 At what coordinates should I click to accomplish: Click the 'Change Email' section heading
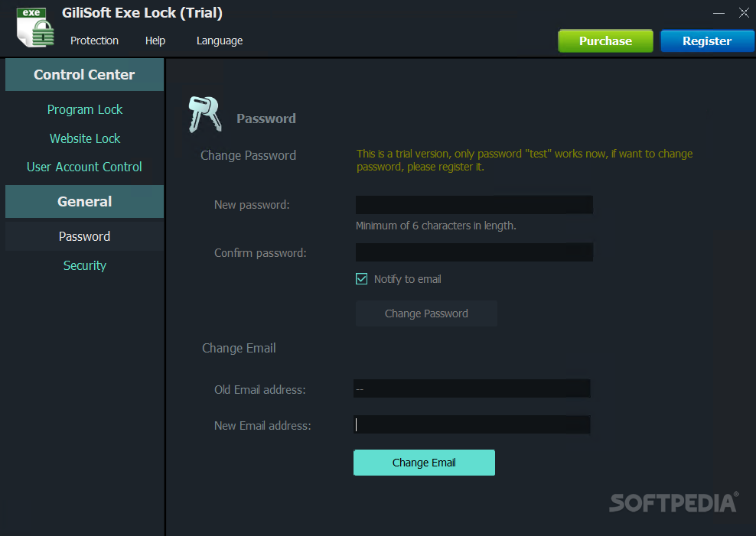(239, 348)
